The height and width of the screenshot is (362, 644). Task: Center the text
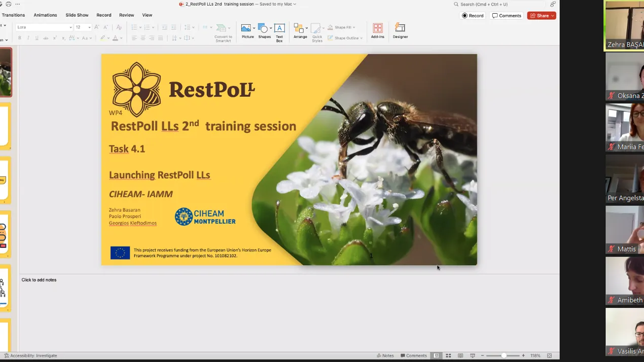(x=143, y=38)
